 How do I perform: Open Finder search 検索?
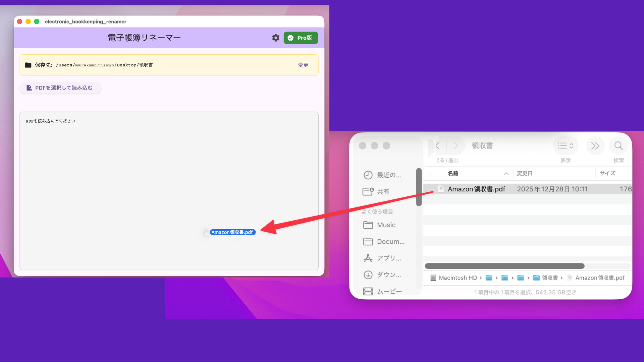[618, 145]
